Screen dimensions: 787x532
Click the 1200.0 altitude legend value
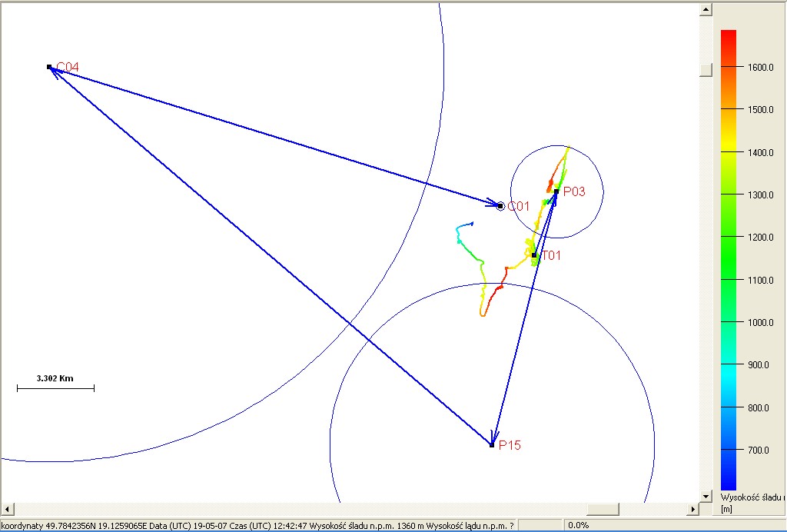tap(761, 237)
